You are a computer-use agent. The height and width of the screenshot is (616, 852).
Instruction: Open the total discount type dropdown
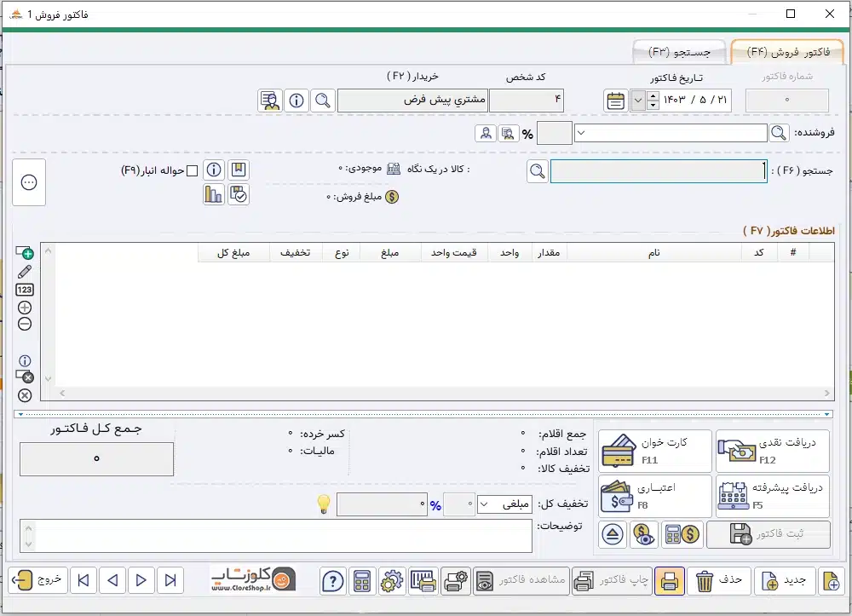tap(484, 504)
